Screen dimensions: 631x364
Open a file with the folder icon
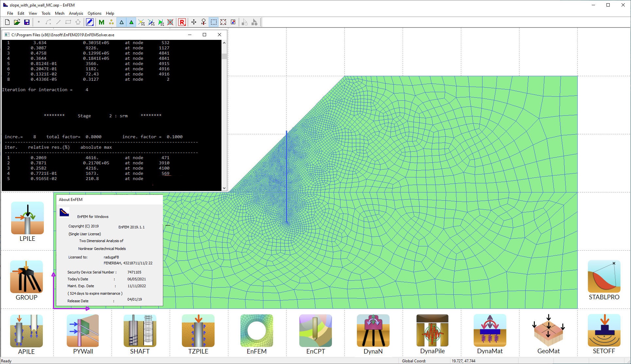[17, 22]
